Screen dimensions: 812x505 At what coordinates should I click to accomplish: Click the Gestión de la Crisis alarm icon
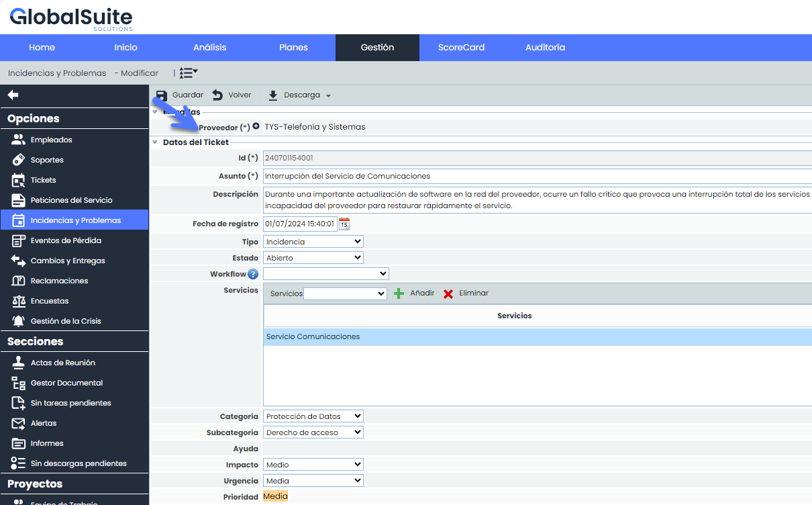(x=19, y=321)
